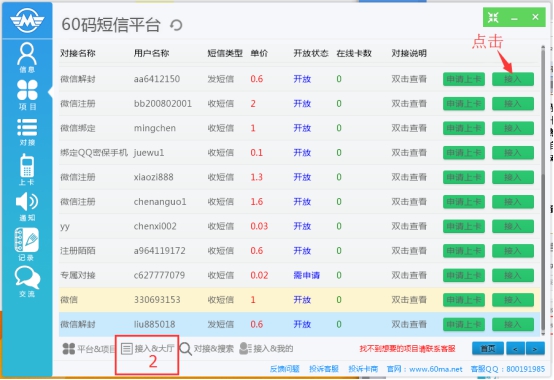554x380 pixels.
Task: Switch to the 平台&项目 tab
Action: click(89, 349)
